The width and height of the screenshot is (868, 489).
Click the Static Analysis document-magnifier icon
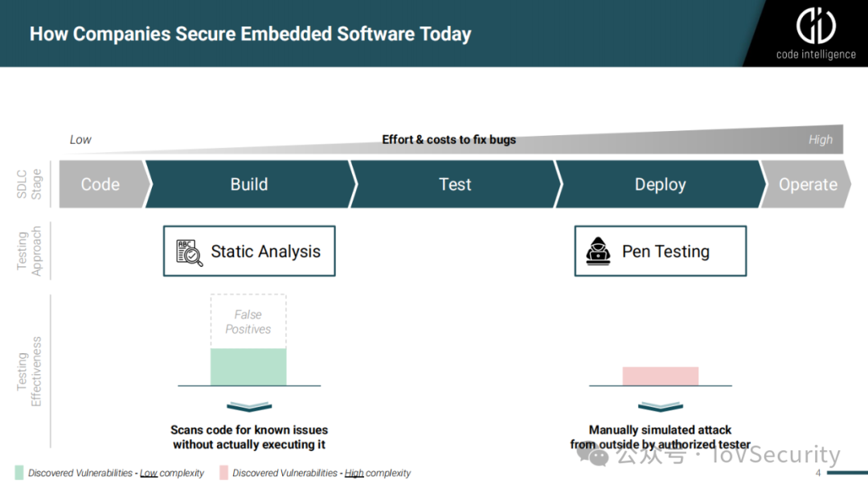coord(190,253)
